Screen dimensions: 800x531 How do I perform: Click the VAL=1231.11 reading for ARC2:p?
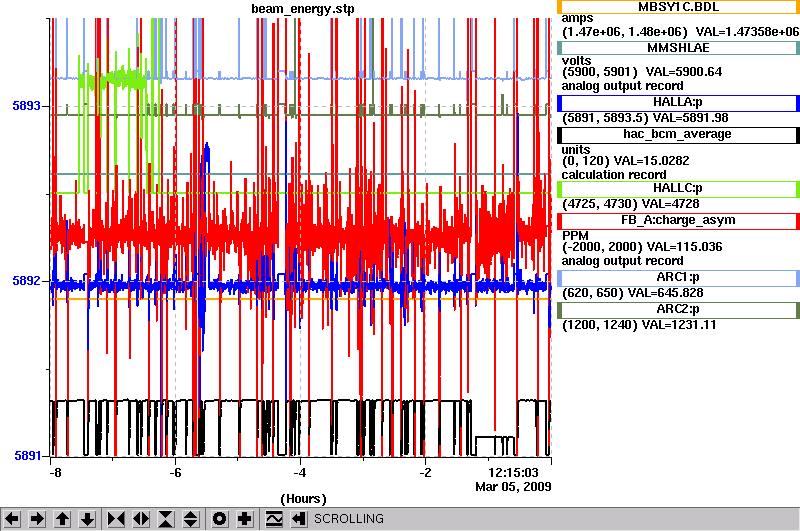click(x=679, y=325)
